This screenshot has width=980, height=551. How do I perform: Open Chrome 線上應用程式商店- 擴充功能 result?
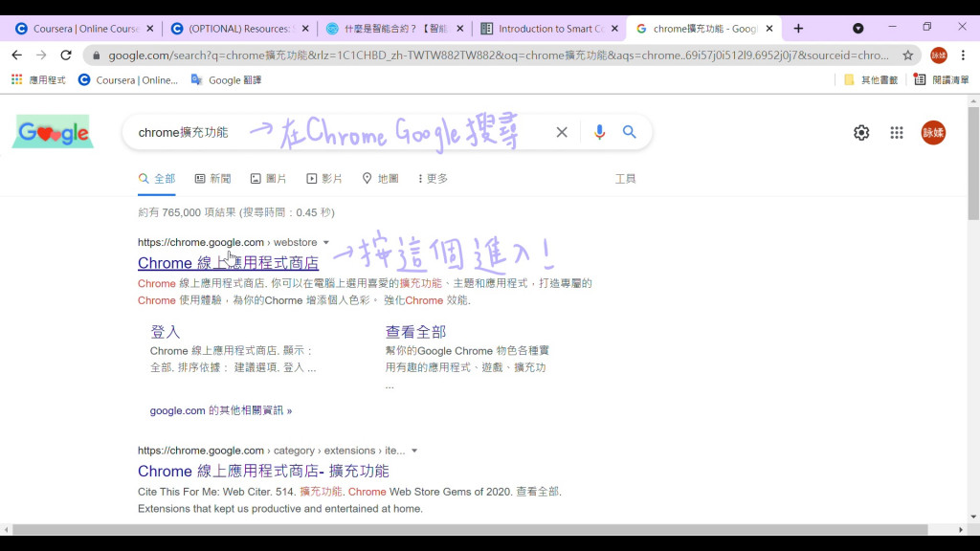[x=263, y=471]
